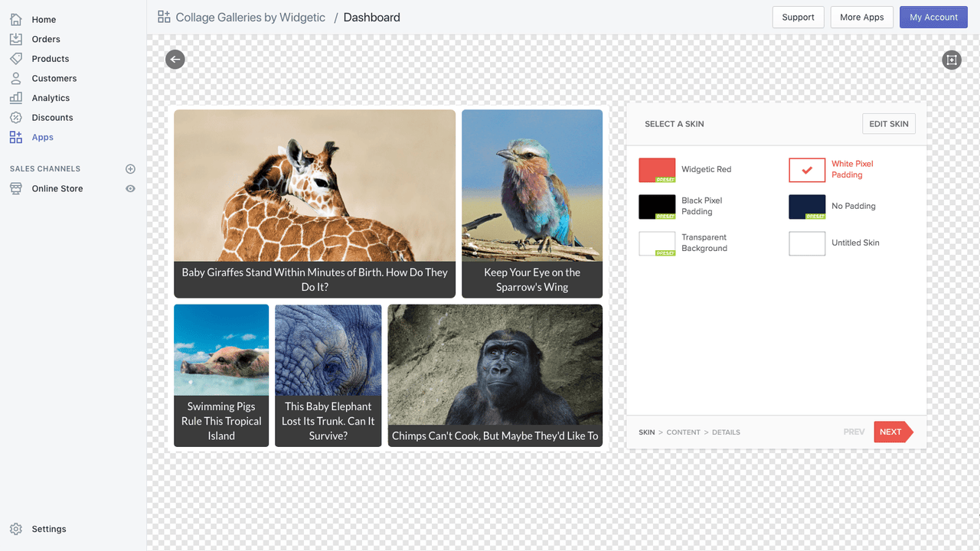Select the Transparent Background skin
The height and width of the screenshot is (551, 980).
pyautogui.click(x=657, y=243)
